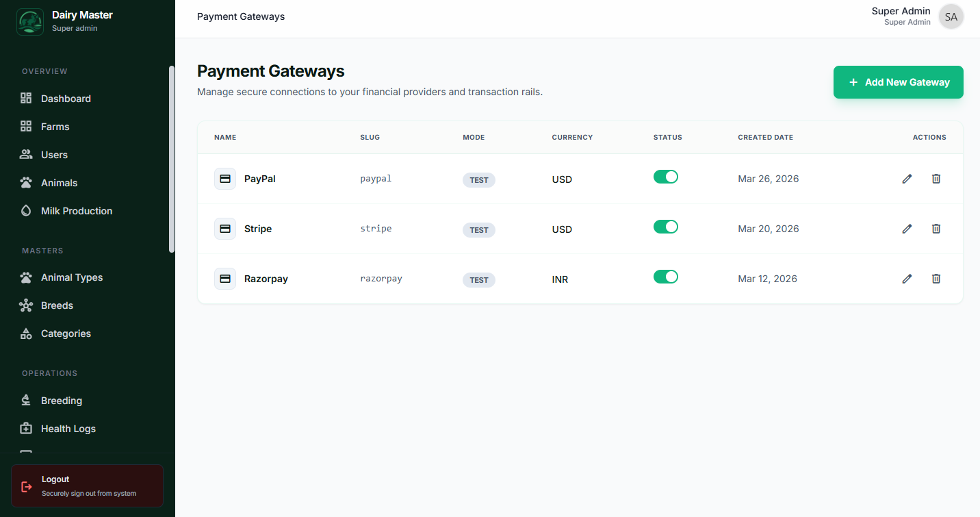Click the edit pencil icon for Stripe

coord(907,229)
